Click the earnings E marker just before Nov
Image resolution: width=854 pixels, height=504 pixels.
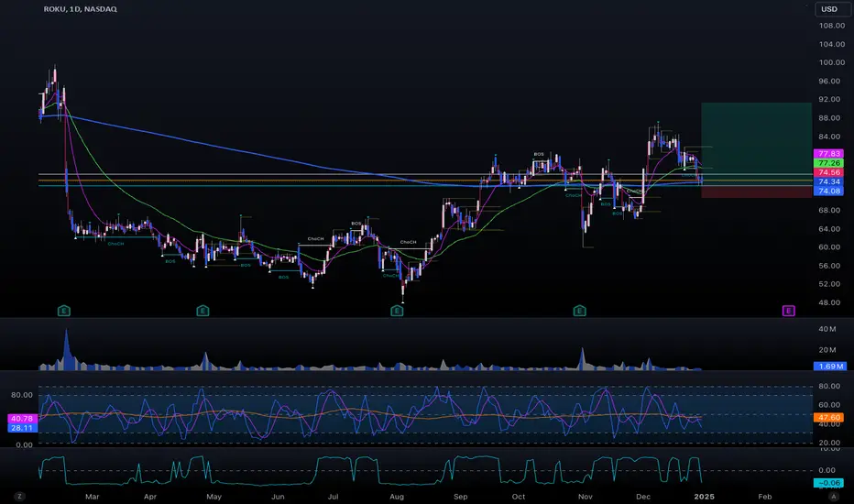tap(579, 311)
